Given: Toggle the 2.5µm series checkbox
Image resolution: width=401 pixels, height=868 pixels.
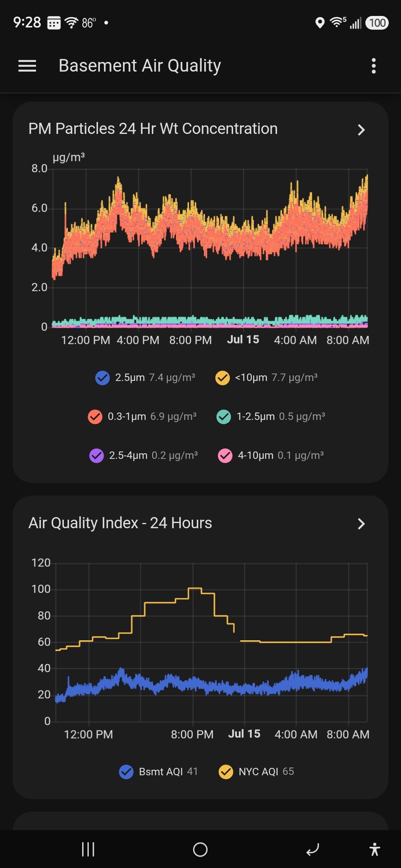Looking at the screenshot, I should click(102, 378).
